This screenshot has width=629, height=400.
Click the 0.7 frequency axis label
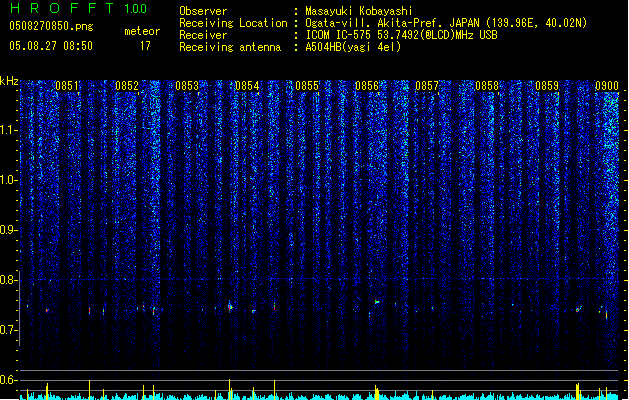8,330
